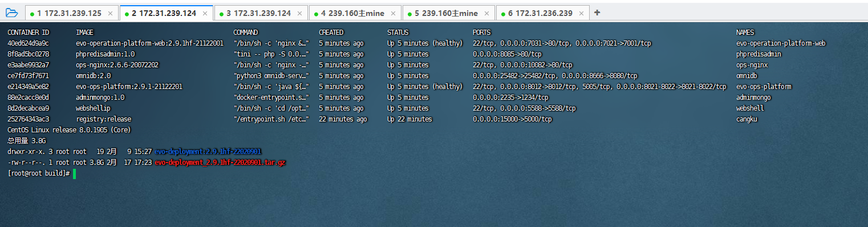Click green status dot on tab 6
This screenshot has height=227, width=868.
pyautogui.click(x=503, y=14)
